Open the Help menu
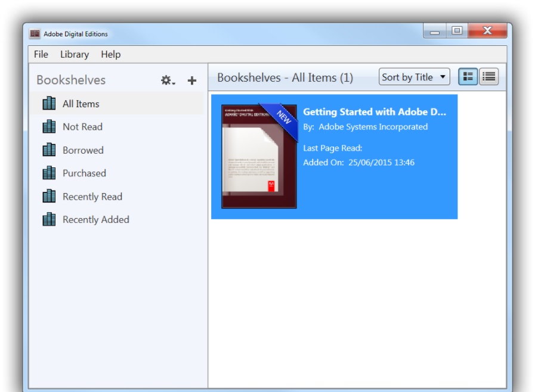Screen dimensions: 535x392 coord(110,54)
